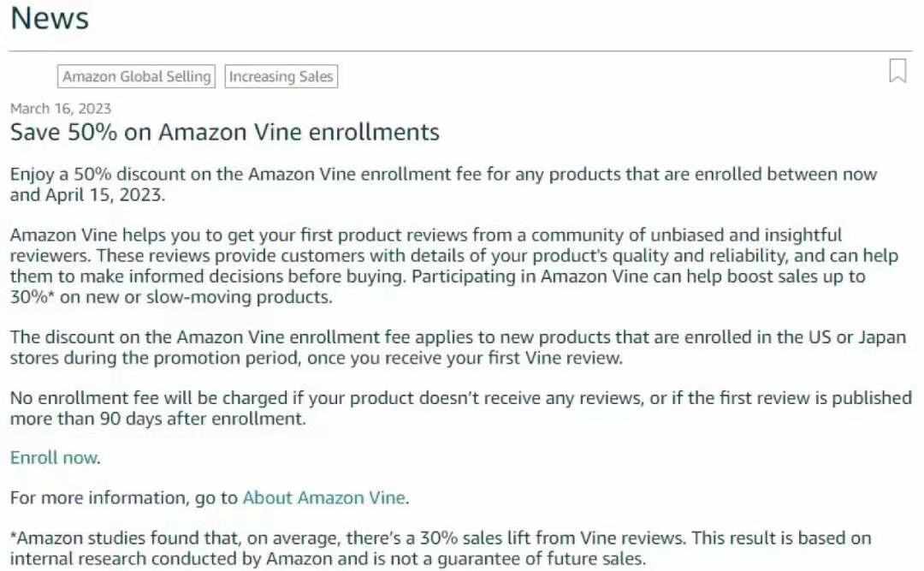Viewport: 924px width, 571px height.
Task: Open the Enroll now link
Action: (54, 458)
